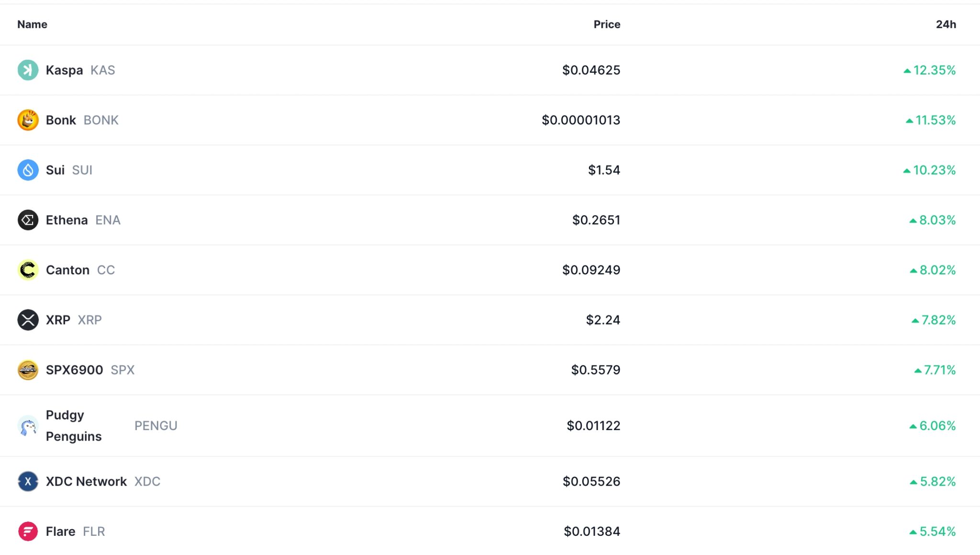Click the Bonk dog logo icon

(x=28, y=120)
